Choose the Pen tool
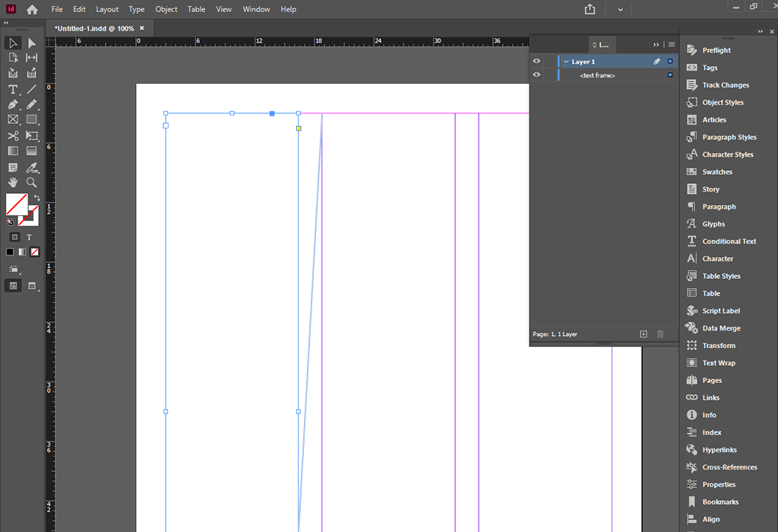Screen dimensions: 778x532 (13, 104)
